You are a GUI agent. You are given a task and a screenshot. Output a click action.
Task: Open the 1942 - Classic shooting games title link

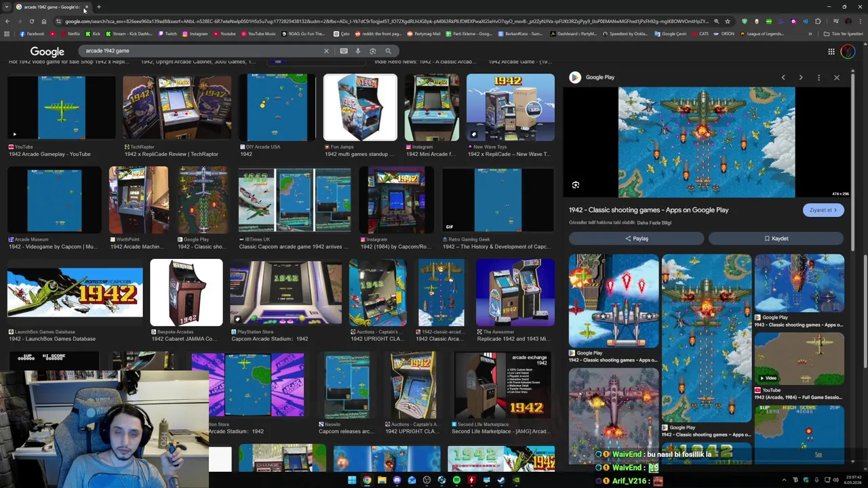648,210
